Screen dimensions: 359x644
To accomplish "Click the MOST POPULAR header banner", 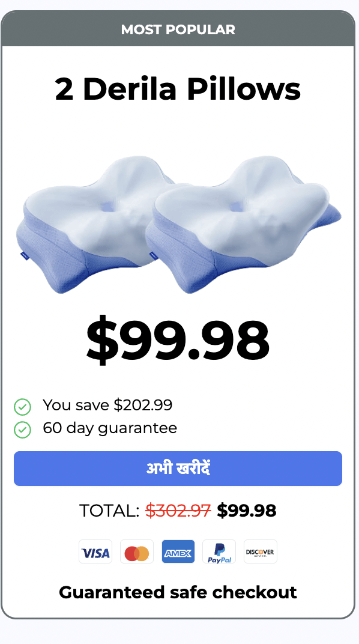I will click(x=178, y=29).
